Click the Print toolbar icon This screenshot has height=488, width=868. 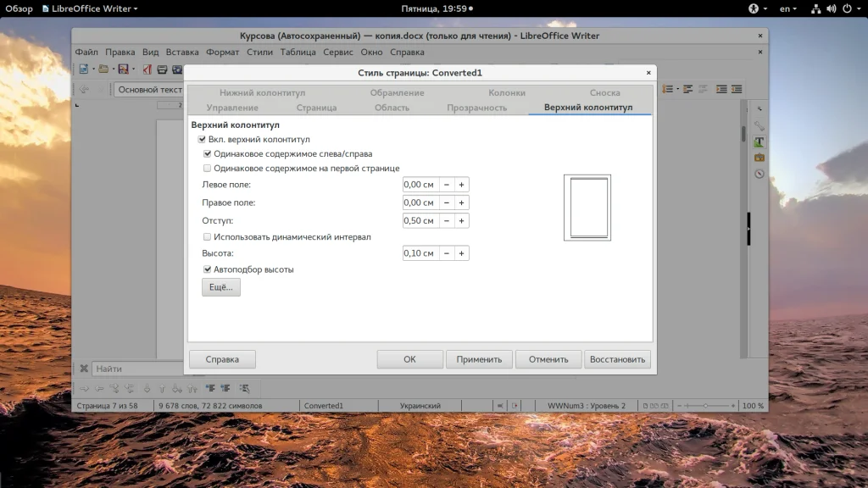[x=162, y=69]
